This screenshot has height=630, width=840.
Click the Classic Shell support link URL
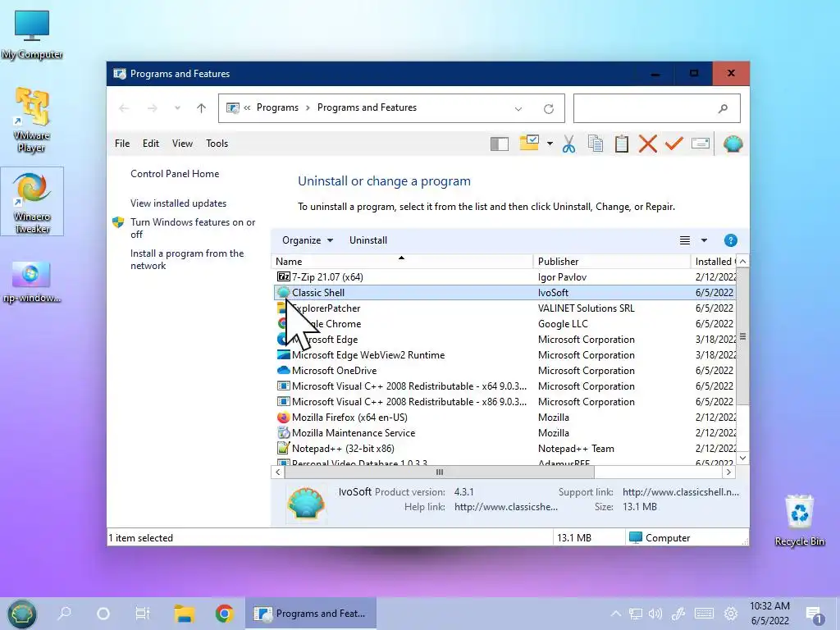point(680,492)
